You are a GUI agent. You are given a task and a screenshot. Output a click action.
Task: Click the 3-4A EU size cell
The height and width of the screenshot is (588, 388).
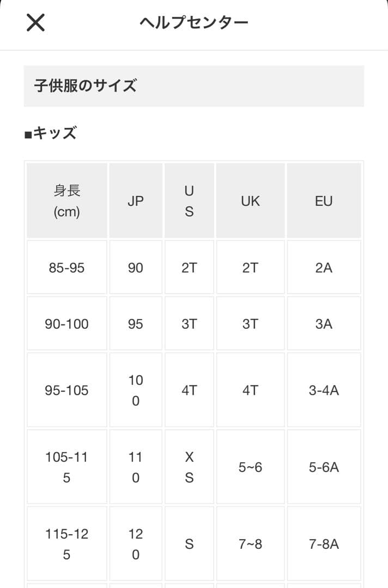pyautogui.click(x=324, y=390)
